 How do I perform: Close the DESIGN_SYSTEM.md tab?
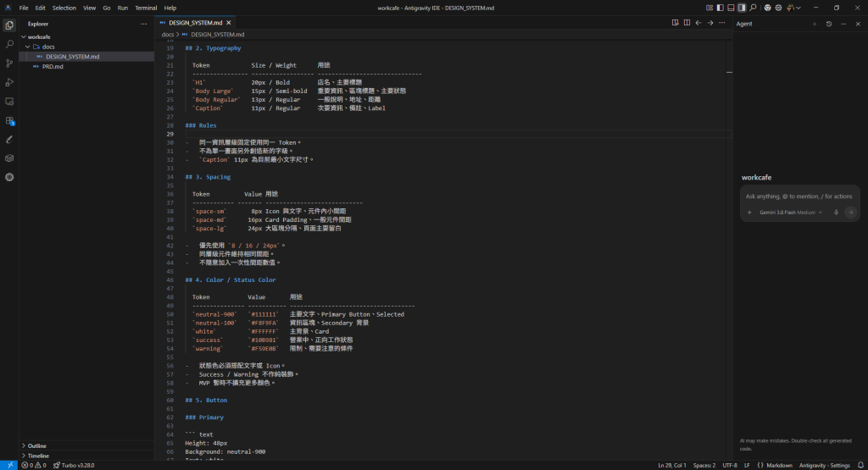click(229, 23)
